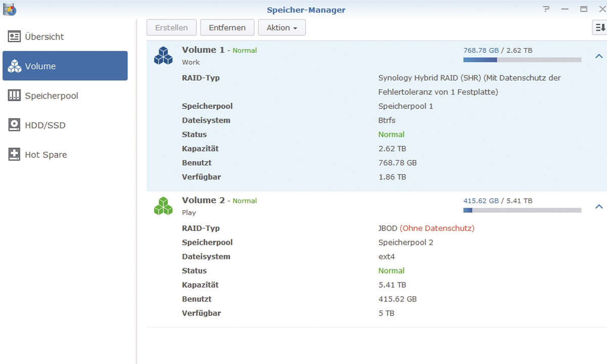The height and width of the screenshot is (364, 607).
Task: Click the disabled Erstellen button
Action: point(171,28)
